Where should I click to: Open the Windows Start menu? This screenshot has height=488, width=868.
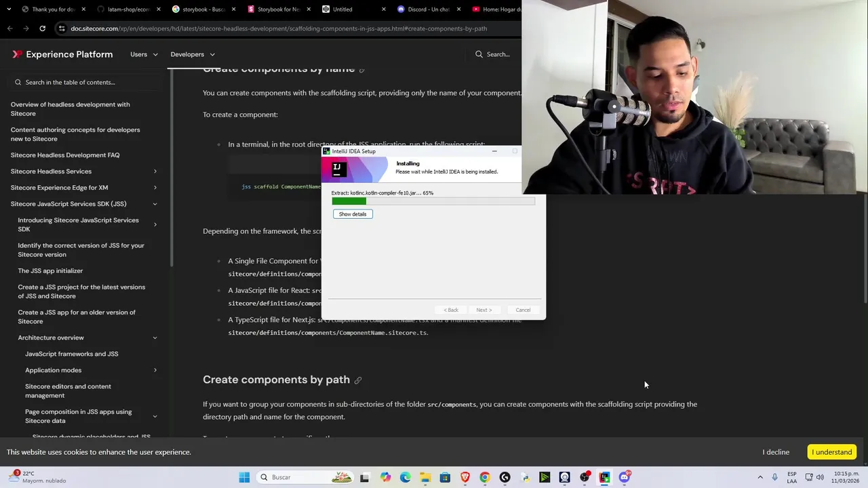click(x=244, y=477)
